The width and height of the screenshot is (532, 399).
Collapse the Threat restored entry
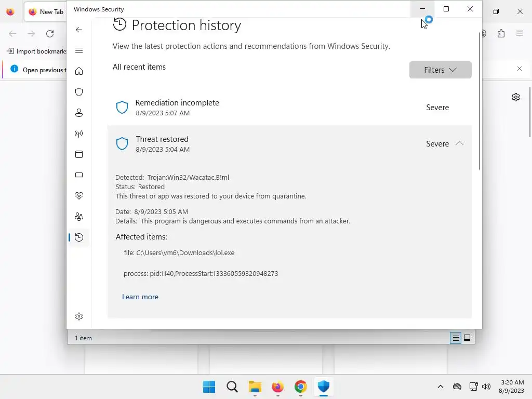[x=459, y=143]
